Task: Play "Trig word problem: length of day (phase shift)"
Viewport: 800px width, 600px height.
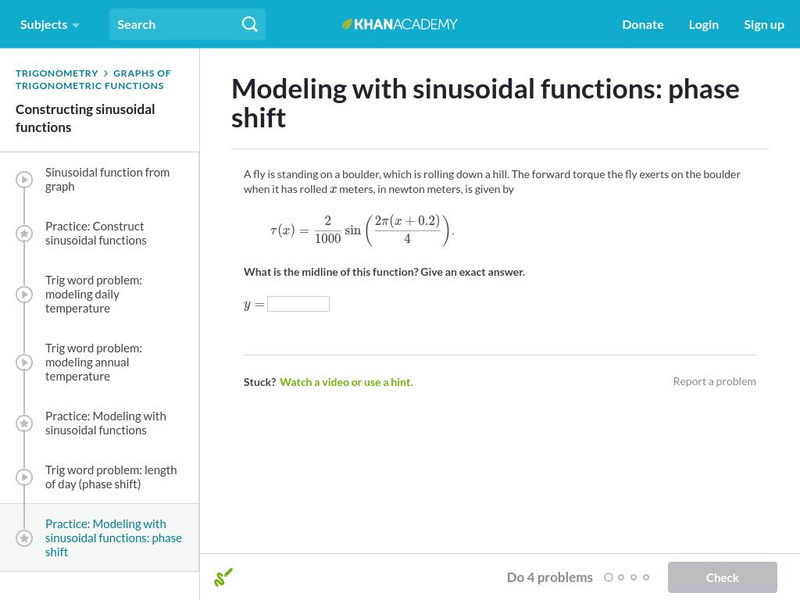Action: [22, 477]
